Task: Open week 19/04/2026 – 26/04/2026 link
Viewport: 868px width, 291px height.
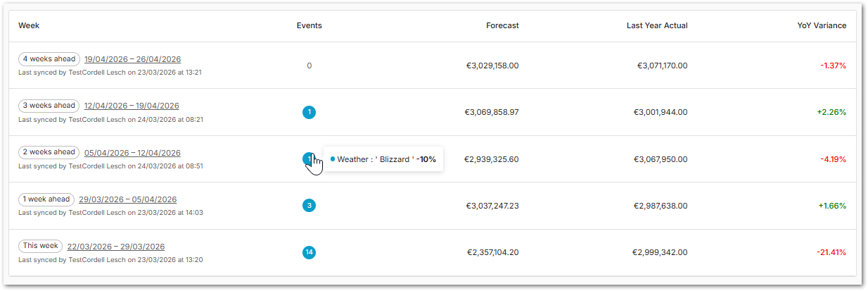Action: (132, 59)
